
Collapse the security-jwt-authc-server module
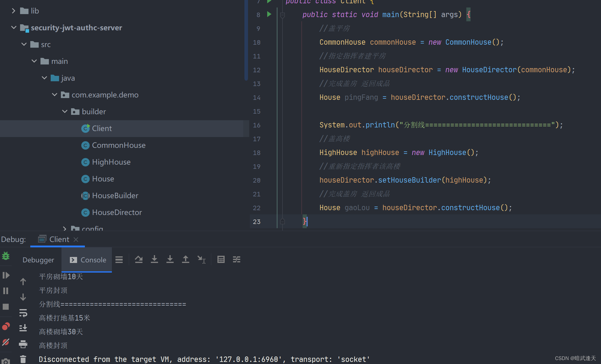[13, 28]
